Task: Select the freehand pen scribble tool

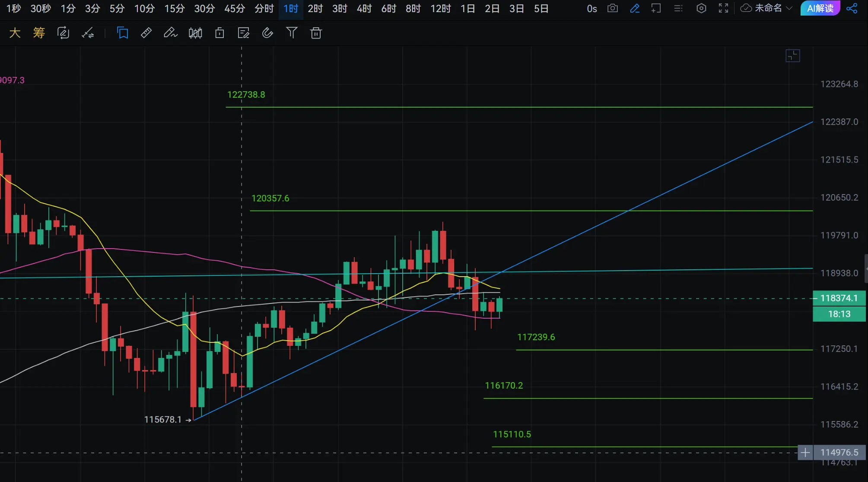Action: 171,33
